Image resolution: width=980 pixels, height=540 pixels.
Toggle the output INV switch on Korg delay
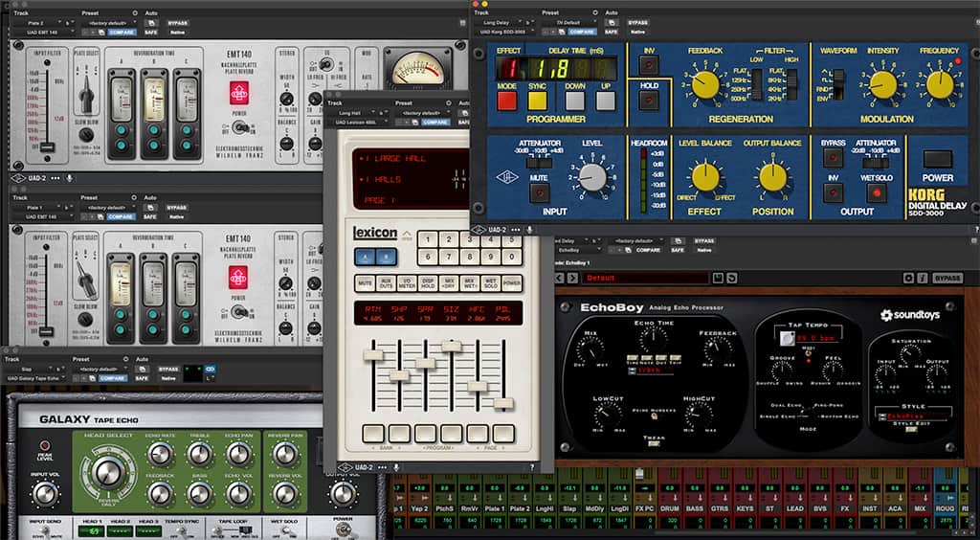click(832, 193)
